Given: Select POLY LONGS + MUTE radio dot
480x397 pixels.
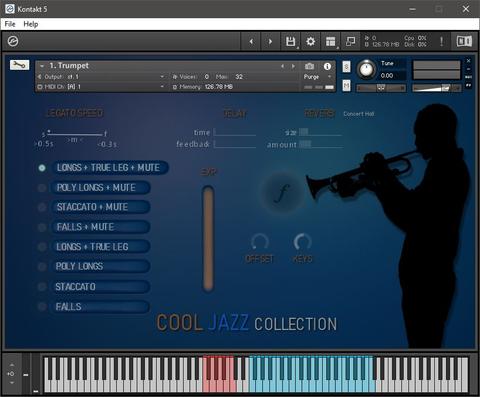Looking at the screenshot, I should [42, 188].
